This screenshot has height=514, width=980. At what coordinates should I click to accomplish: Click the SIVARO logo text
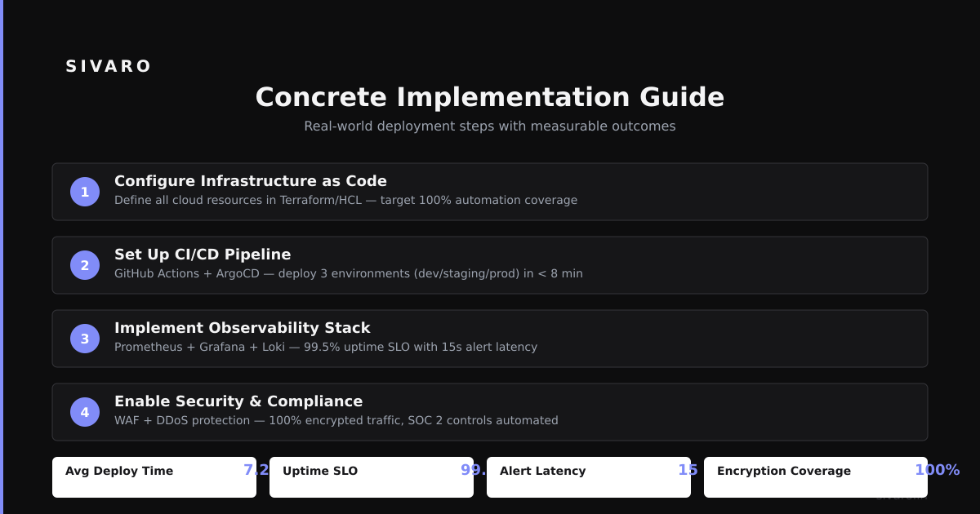[109, 67]
